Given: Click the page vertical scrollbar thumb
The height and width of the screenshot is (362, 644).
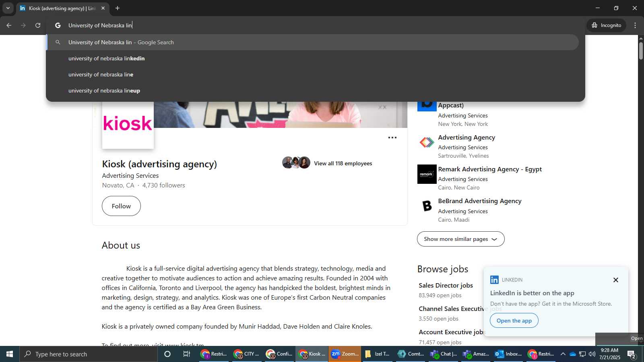Looking at the screenshot, I should [x=641, y=50].
